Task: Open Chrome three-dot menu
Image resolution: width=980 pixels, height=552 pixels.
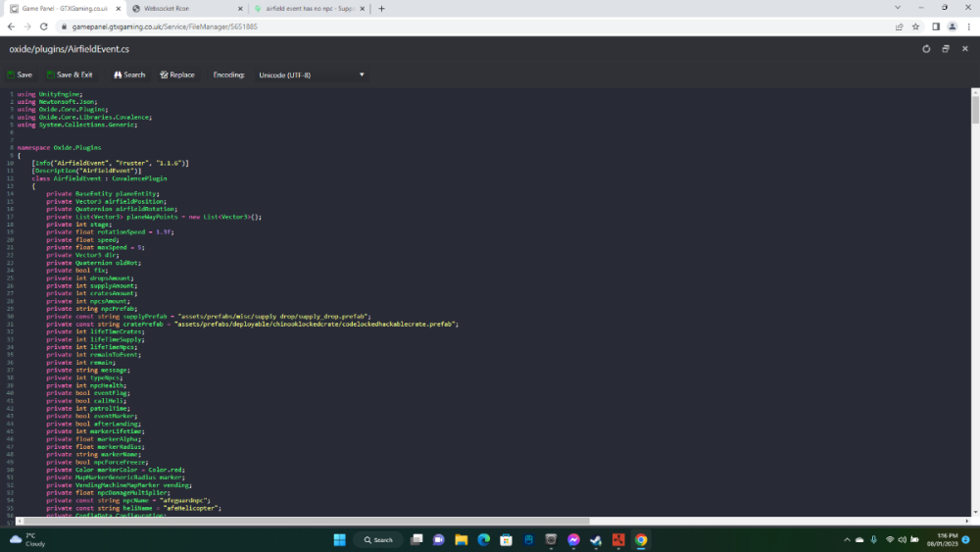Action: point(969,26)
